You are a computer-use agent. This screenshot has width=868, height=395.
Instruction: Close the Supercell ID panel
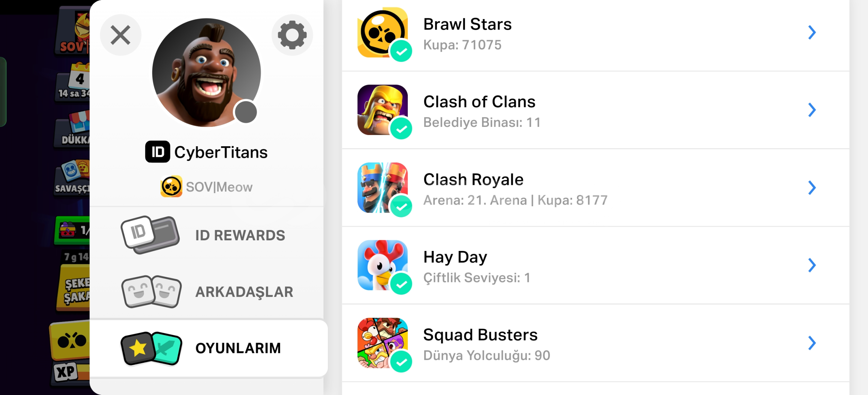(121, 35)
